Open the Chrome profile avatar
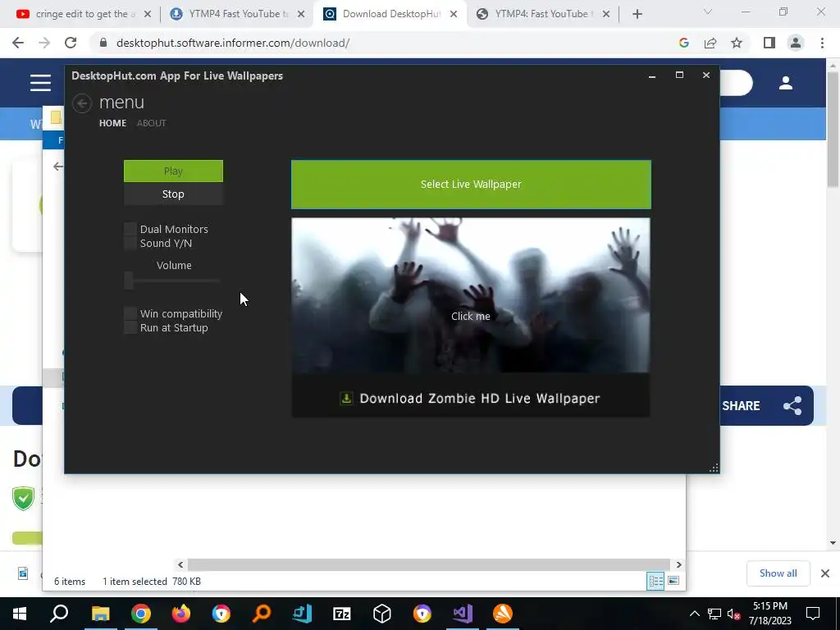This screenshot has height=630, width=840. [796, 43]
